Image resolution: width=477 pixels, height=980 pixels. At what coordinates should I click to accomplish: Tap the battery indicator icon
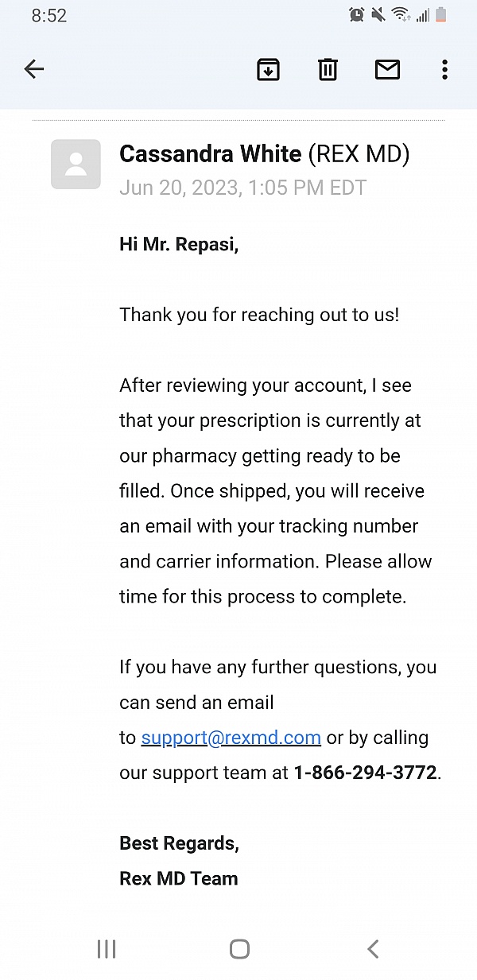point(440,15)
